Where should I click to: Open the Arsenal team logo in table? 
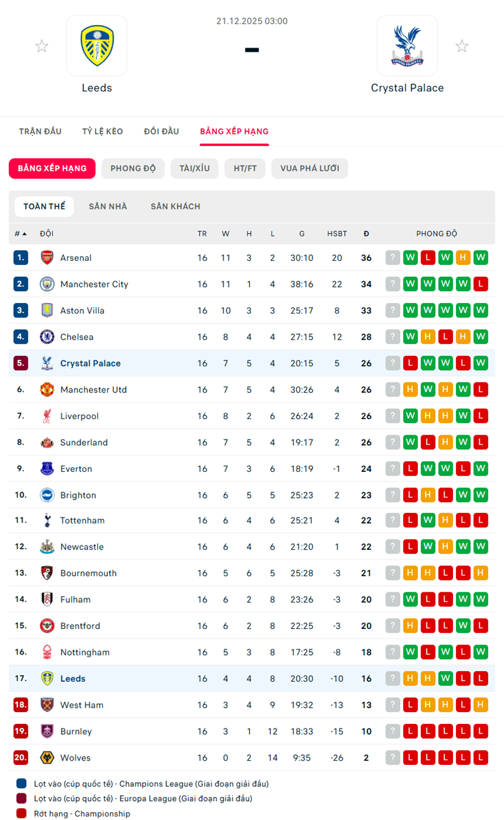pos(47,258)
